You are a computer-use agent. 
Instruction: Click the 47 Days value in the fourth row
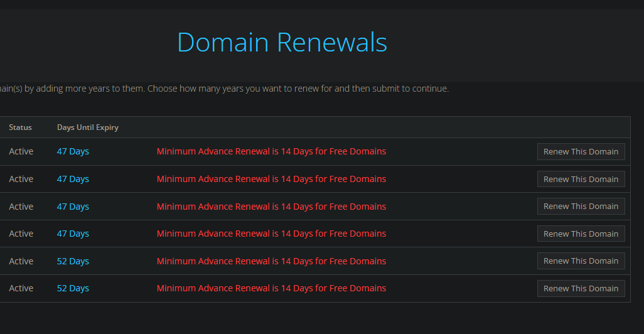tap(73, 234)
